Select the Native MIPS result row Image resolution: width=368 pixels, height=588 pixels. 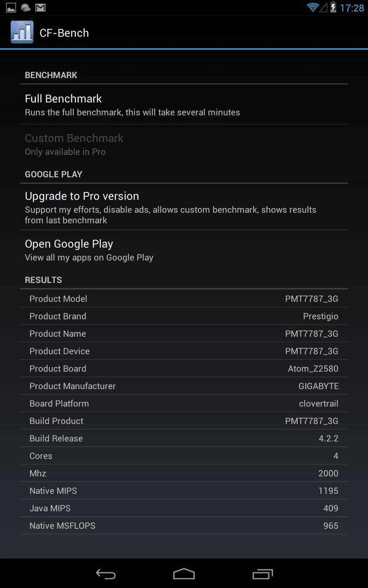184,491
